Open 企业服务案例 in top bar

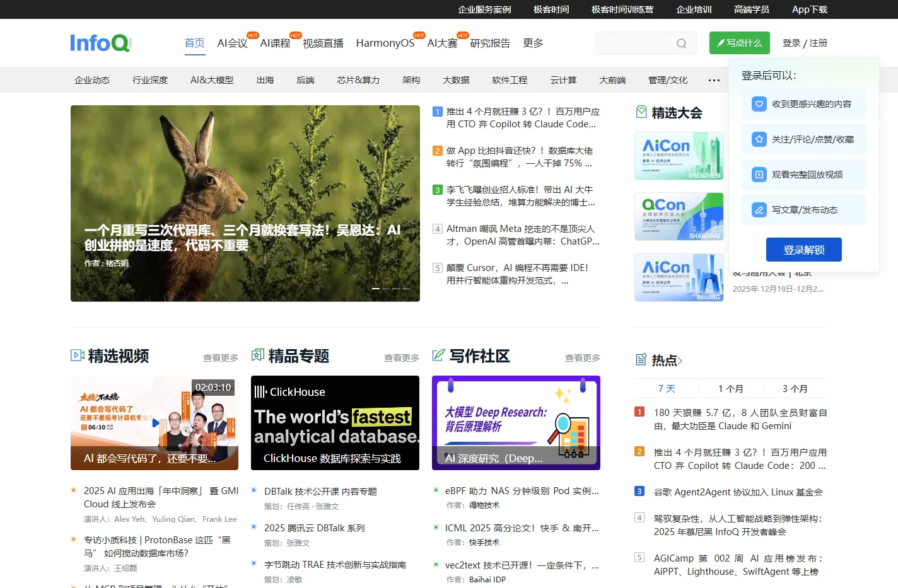[x=484, y=9]
